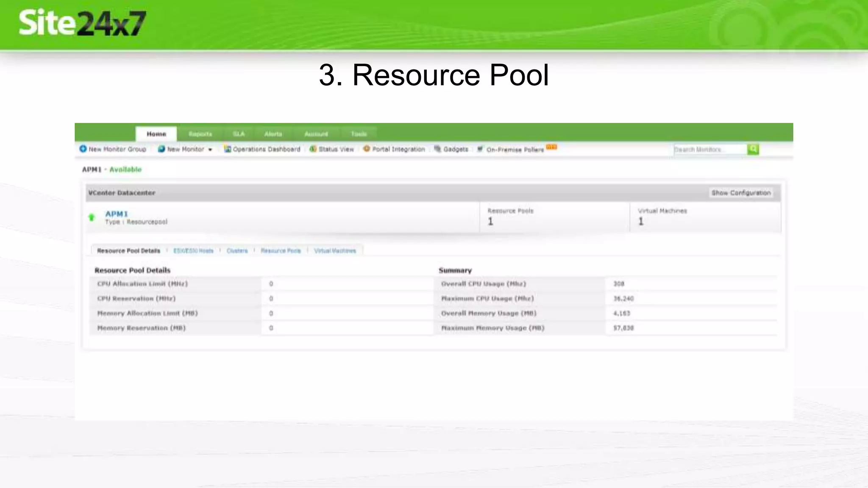Click the Gadgets icon
Image resolution: width=868 pixels, height=488 pixels.
(437, 149)
